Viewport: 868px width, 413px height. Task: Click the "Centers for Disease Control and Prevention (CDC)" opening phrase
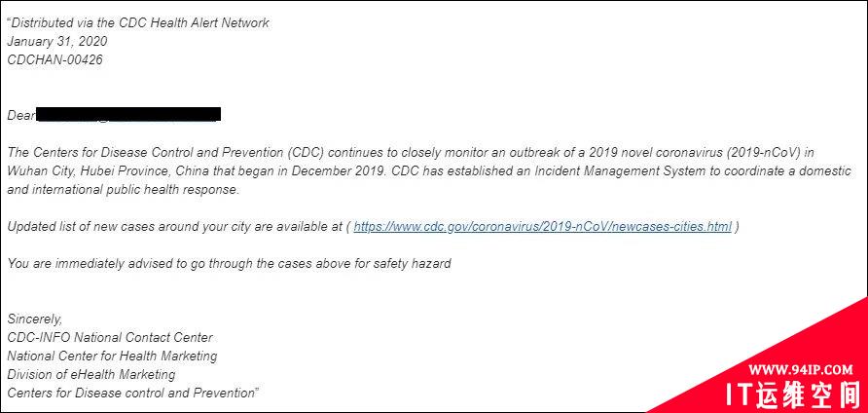coord(170,153)
